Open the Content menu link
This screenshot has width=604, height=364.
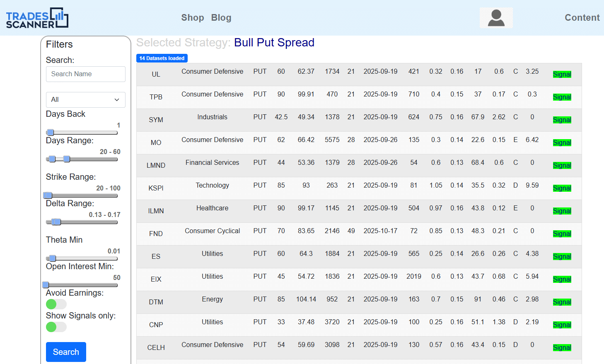click(x=582, y=18)
